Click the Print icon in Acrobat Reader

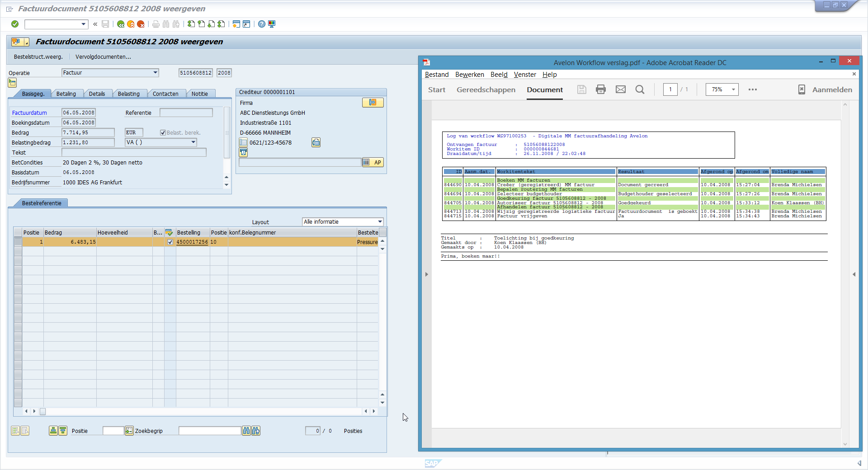[601, 89]
